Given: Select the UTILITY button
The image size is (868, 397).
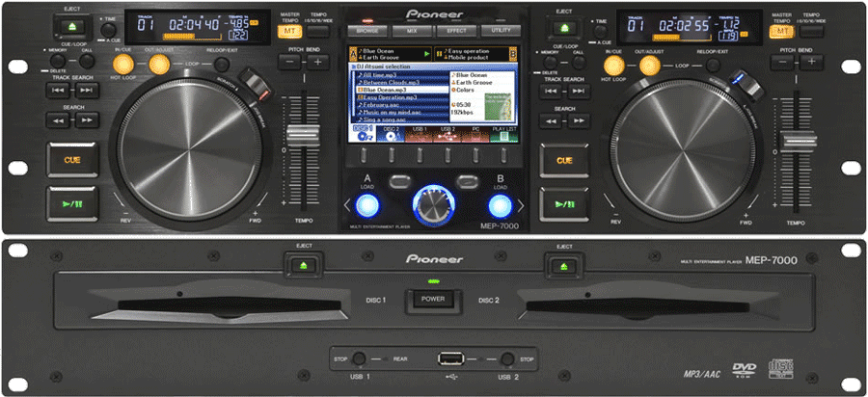Looking at the screenshot, I should pos(502,32).
